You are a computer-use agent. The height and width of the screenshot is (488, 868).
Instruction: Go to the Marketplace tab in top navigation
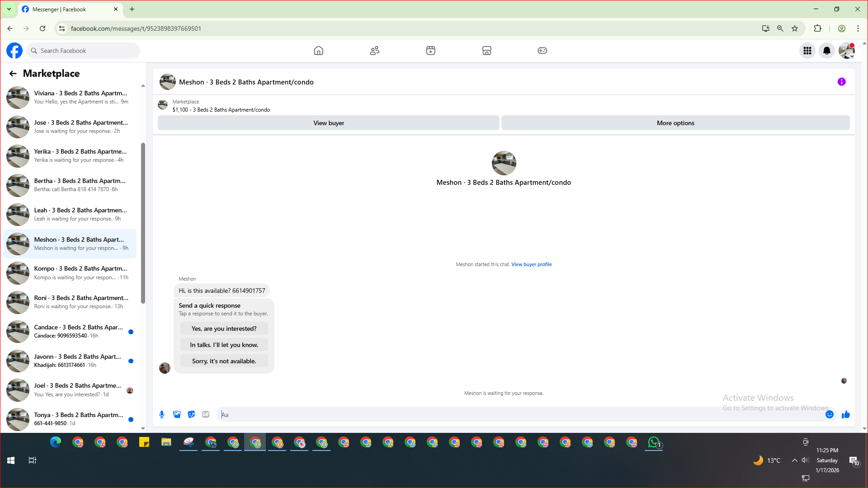[486, 51]
